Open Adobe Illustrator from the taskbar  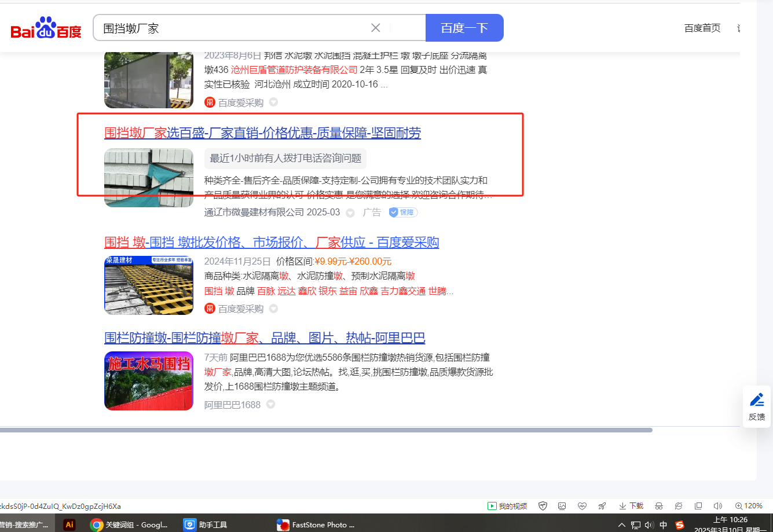coord(69,524)
